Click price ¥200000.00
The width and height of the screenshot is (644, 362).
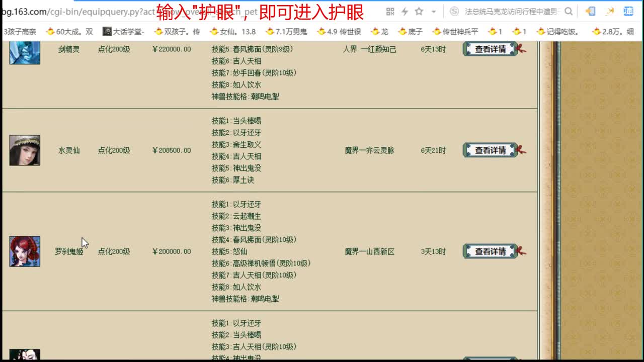click(x=172, y=251)
